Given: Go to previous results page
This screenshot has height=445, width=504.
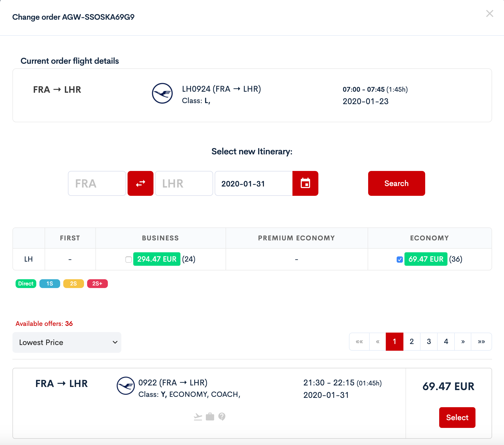Looking at the screenshot, I should point(378,342).
